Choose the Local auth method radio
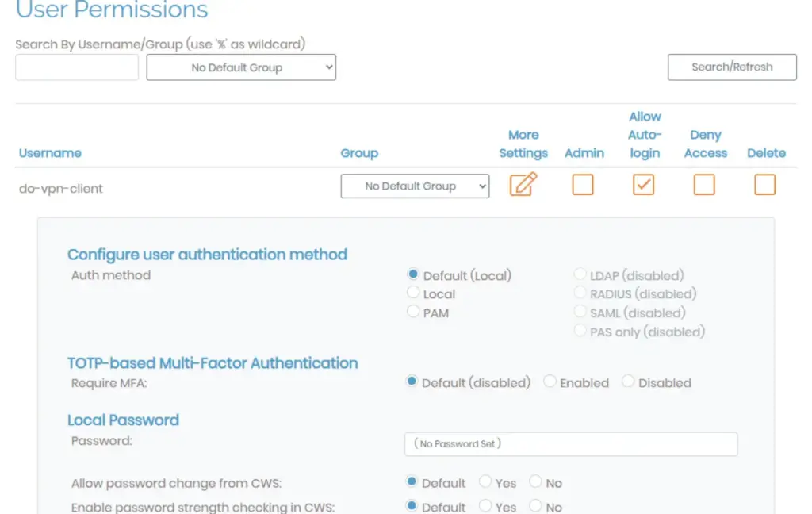This screenshot has width=812, height=514. point(413,293)
